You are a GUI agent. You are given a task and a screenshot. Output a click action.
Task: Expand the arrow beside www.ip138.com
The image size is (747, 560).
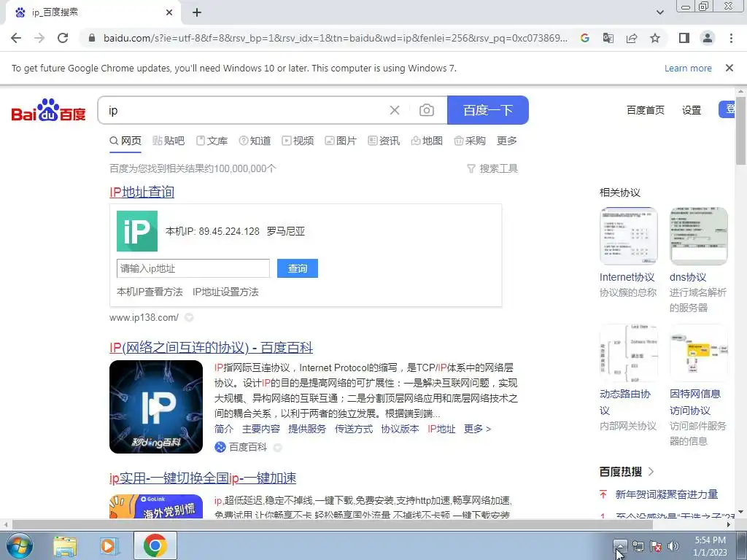(189, 318)
